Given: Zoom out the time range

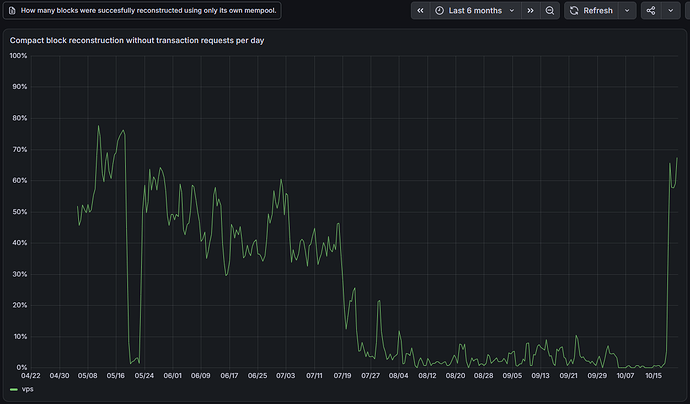Looking at the screenshot, I should [550, 11].
